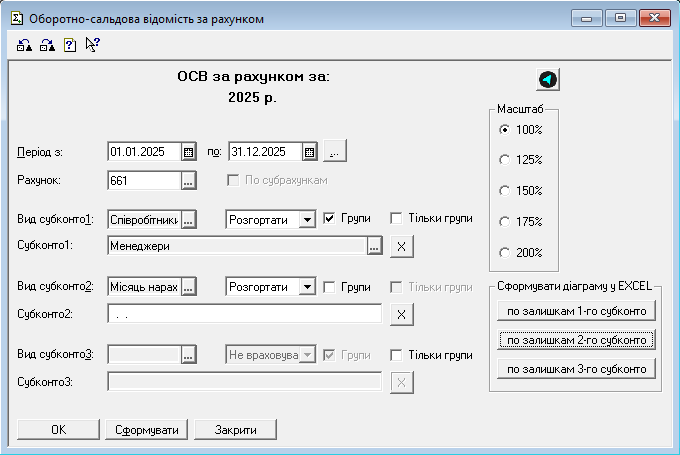
Task: Click the first toolbar icon with left-curved arrow
Action: click(25, 45)
